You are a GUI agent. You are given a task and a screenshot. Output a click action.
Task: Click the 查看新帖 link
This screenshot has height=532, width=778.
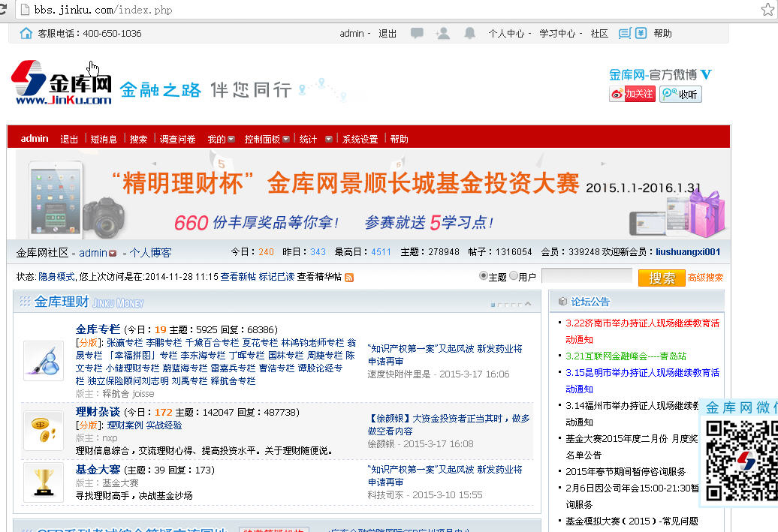[238, 277]
